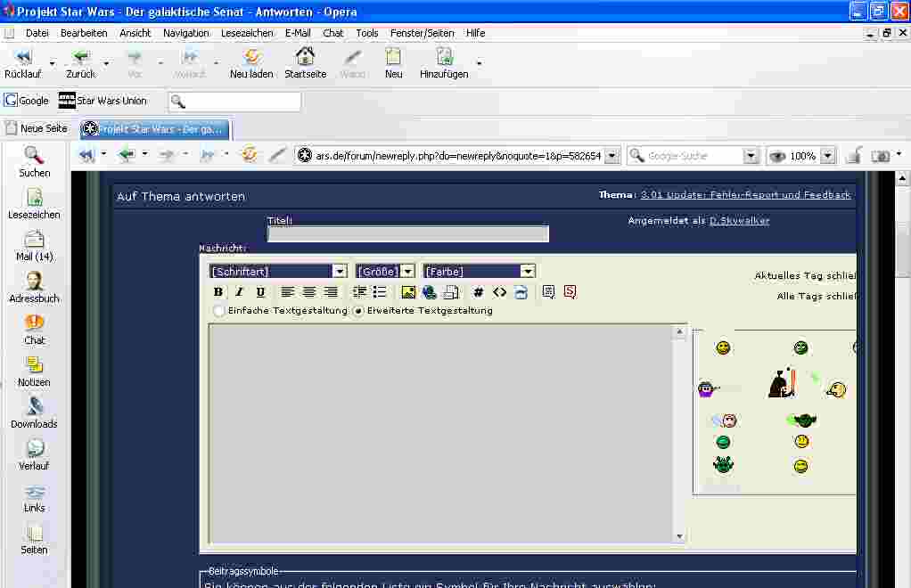Insert a hyperlink with globe icon

pos(430,292)
